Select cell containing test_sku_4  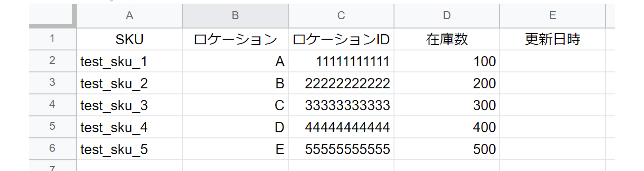click(x=129, y=127)
